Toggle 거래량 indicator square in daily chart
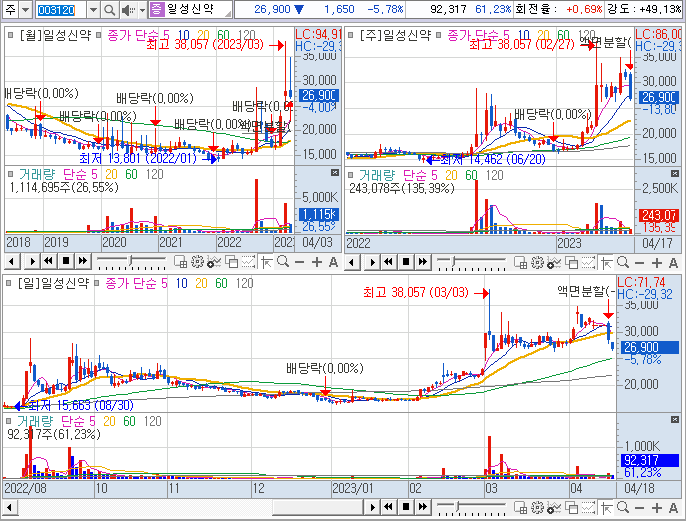Viewport: 686px width, 521px height. pos(8,421)
